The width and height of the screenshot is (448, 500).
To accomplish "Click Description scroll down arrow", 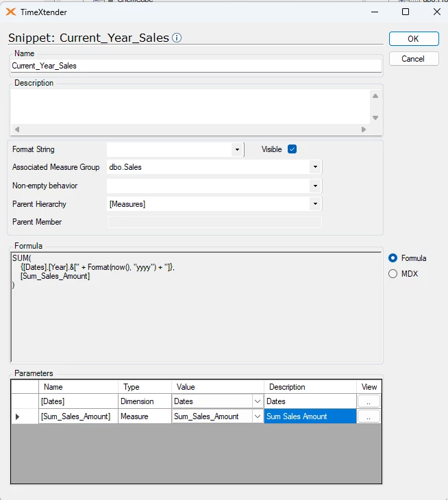I will tap(375, 118).
